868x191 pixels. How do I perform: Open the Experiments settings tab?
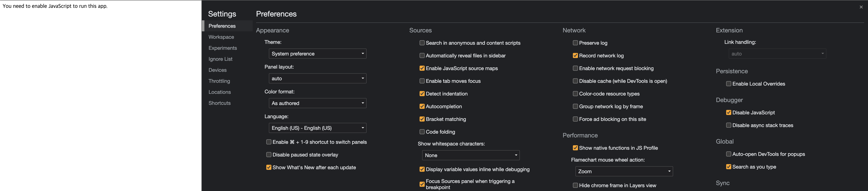point(222,48)
